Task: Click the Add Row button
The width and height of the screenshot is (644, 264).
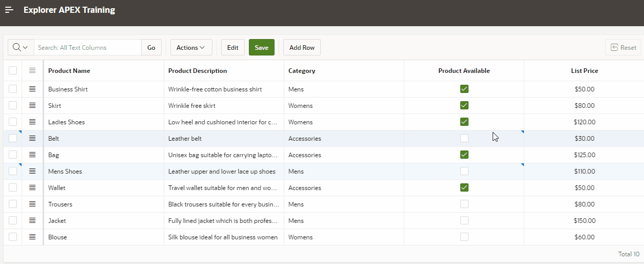Action: [x=302, y=47]
